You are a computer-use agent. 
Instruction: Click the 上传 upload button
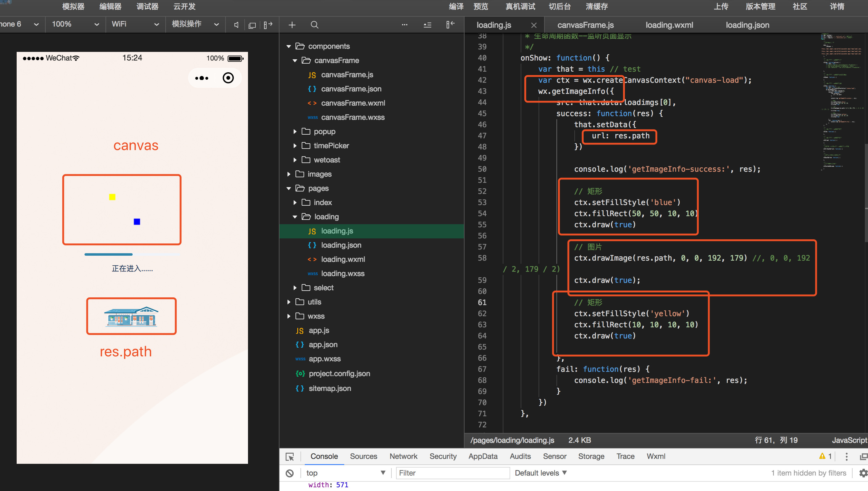click(x=721, y=6)
